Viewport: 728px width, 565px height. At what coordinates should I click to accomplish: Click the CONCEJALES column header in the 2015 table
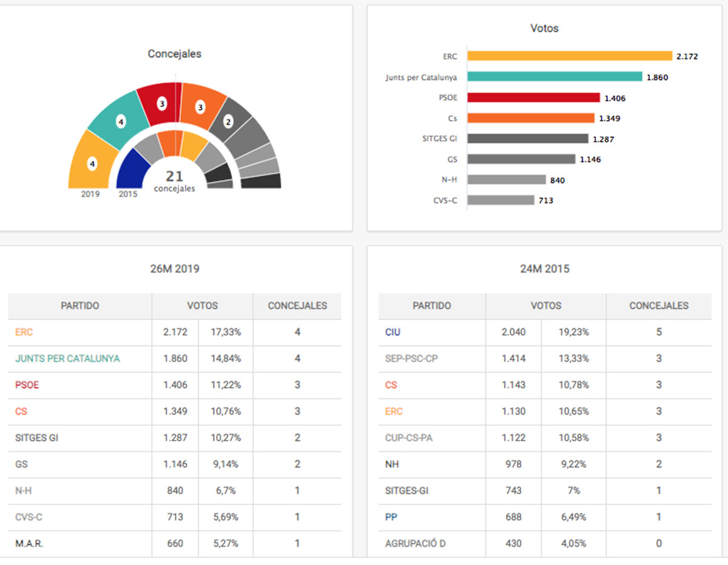(x=659, y=306)
